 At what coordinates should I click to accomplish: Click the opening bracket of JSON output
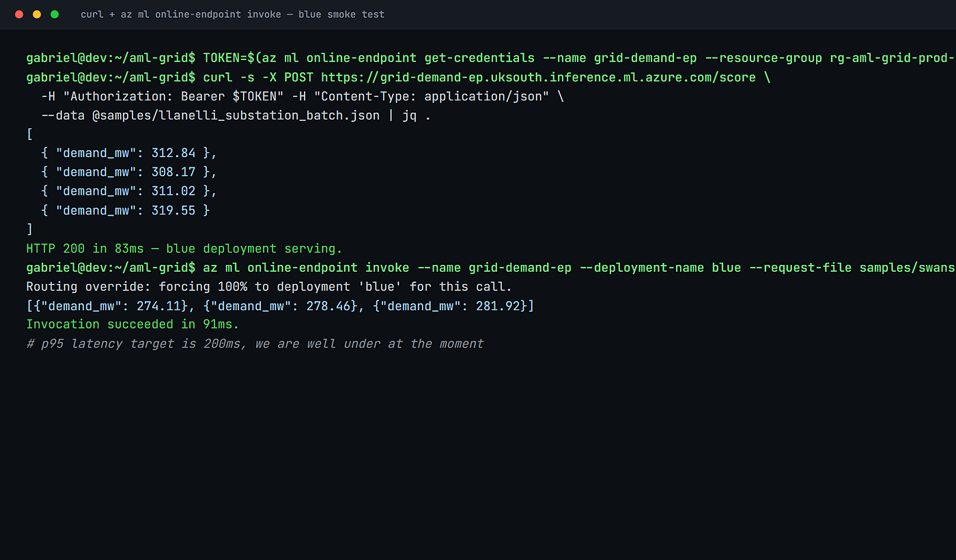click(x=29, y=134)
